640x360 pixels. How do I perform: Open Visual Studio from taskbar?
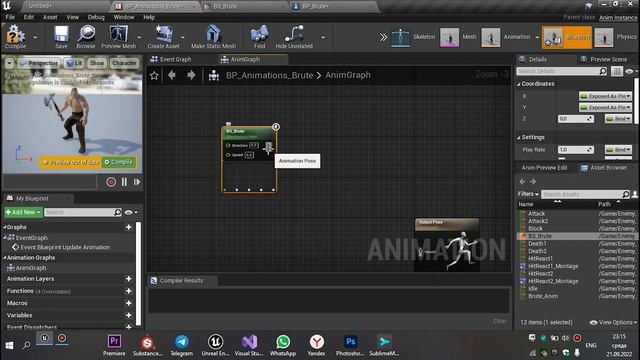(249, 345)
